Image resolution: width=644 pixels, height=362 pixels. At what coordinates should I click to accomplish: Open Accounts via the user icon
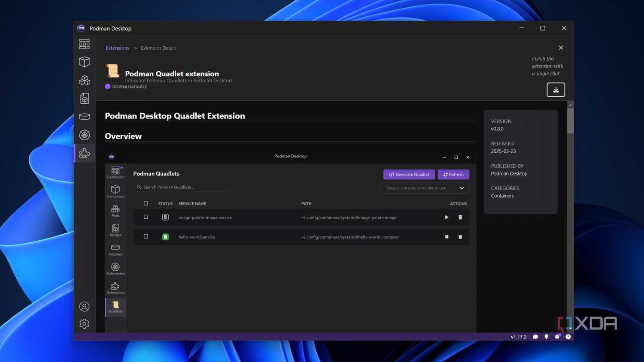pyautogui.click(x=85, y=307)
